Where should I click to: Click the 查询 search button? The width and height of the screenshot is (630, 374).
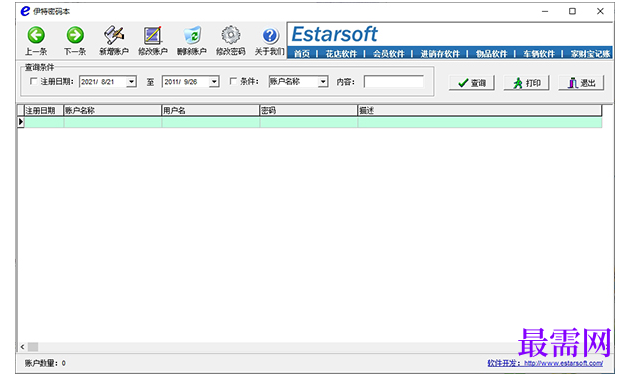472,83
